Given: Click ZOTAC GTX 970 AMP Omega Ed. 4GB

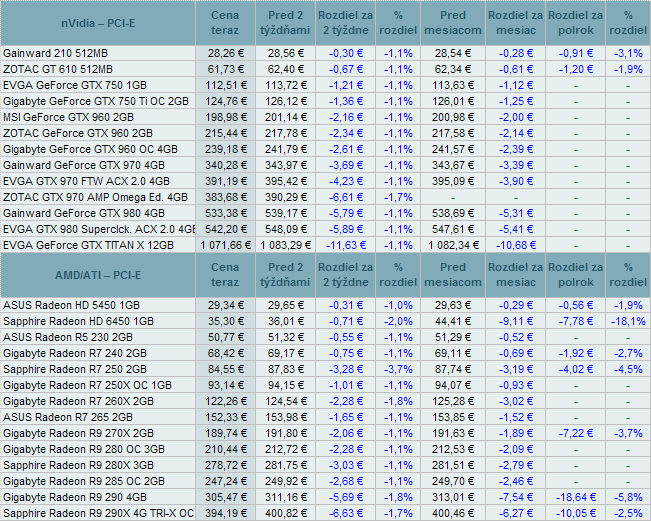Looking at the screenshot, I should [95, 197].
